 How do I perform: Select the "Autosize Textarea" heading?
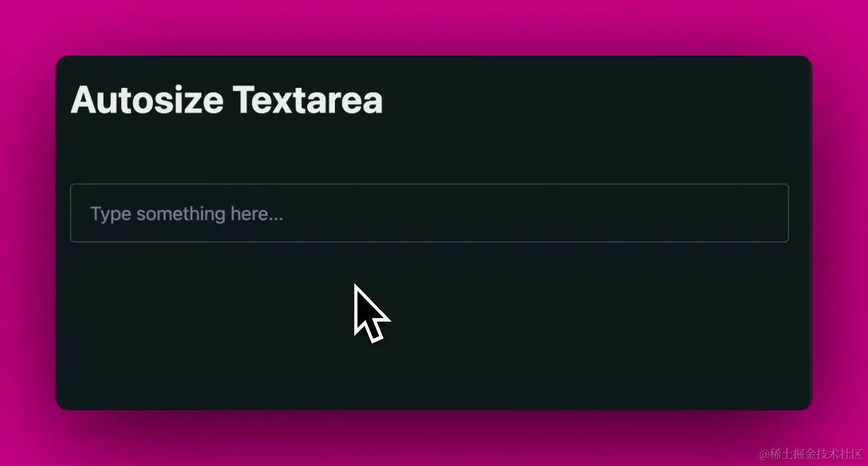click(227, 100)
